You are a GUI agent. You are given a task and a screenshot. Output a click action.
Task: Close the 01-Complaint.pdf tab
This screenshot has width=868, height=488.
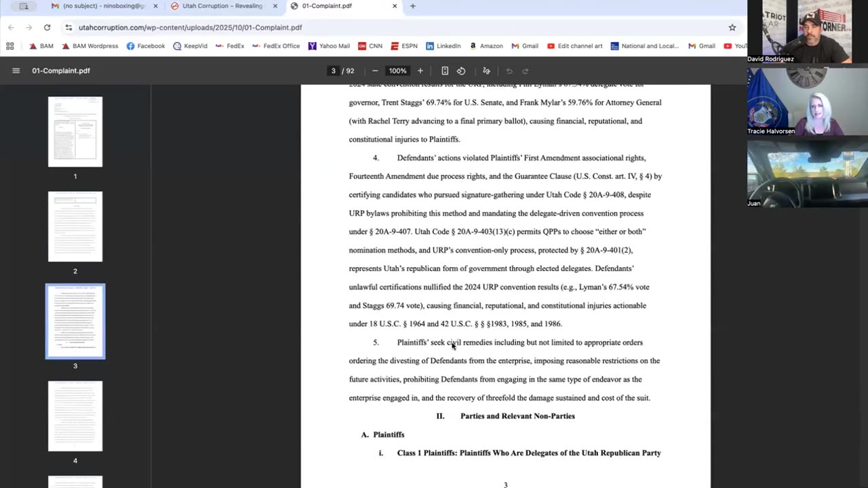pos(395,6)
